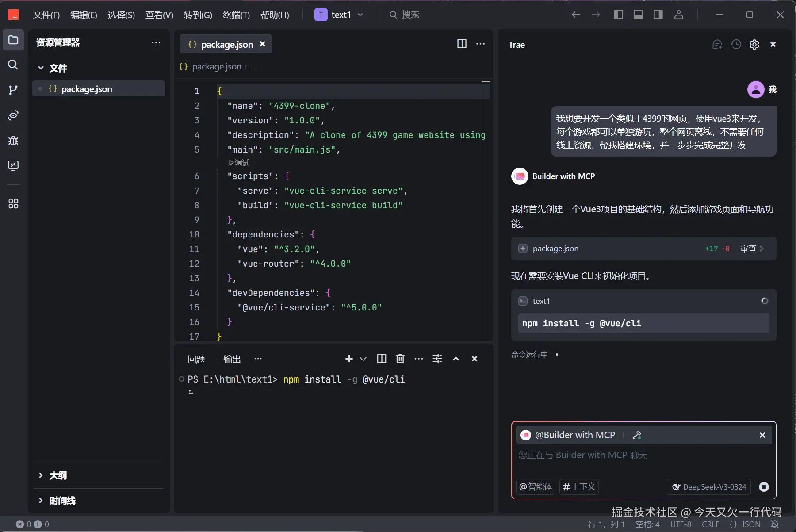Open the DeepSeek-V3-0324 model selector
796x532 pixels.
click(x=709, y=487)
